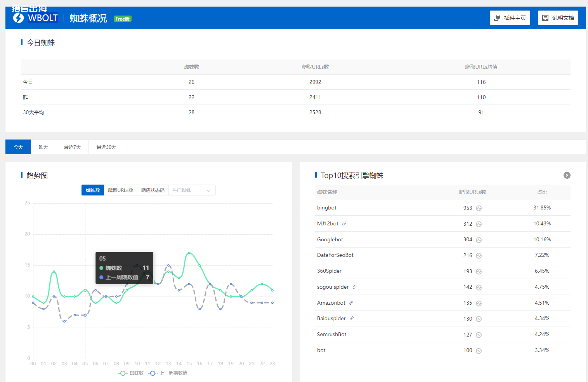This screenshot has height=382, width=588.
Task: Open the link icon next to Amazonbot
Action: 351,303
